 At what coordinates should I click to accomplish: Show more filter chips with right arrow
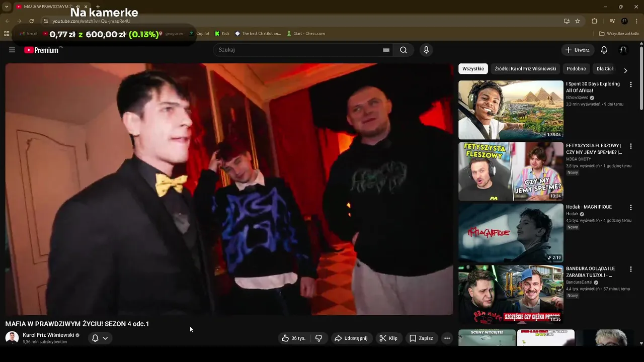[625, 70]
